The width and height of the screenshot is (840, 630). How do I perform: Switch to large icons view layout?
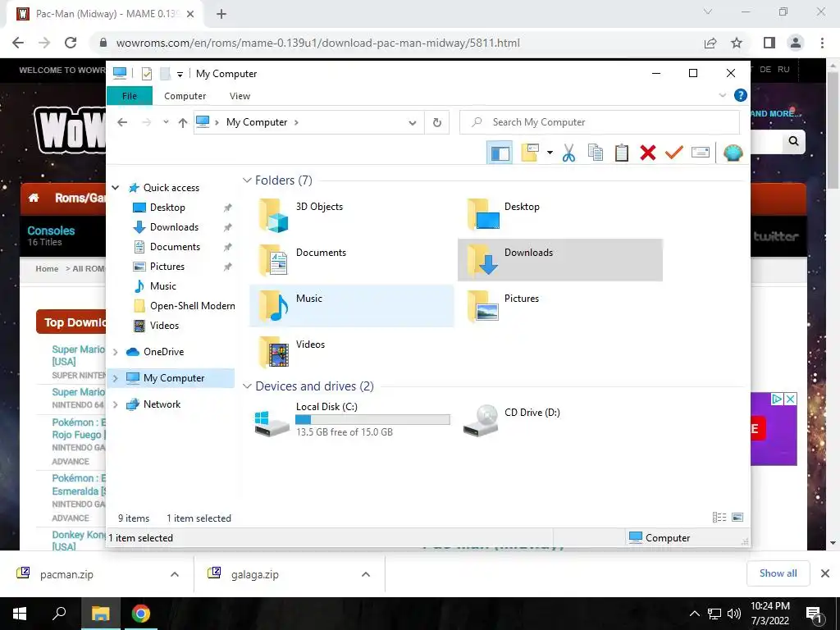[737, 517]
